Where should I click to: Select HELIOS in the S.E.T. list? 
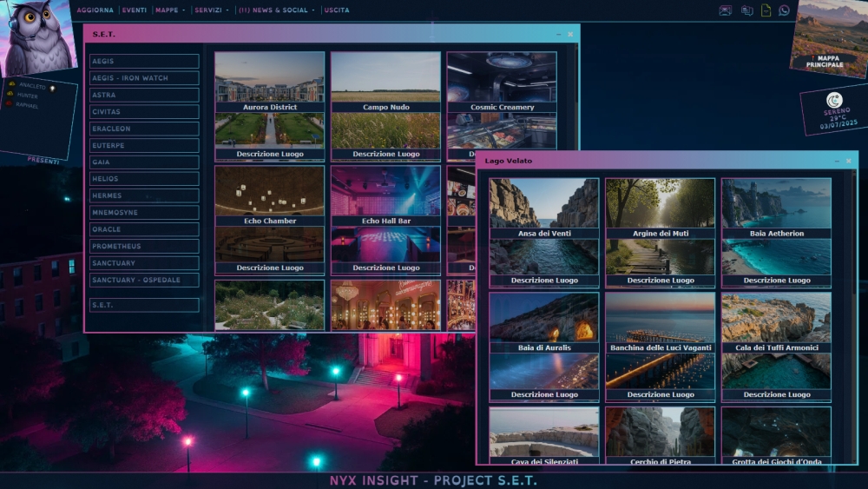click(144, 178)
